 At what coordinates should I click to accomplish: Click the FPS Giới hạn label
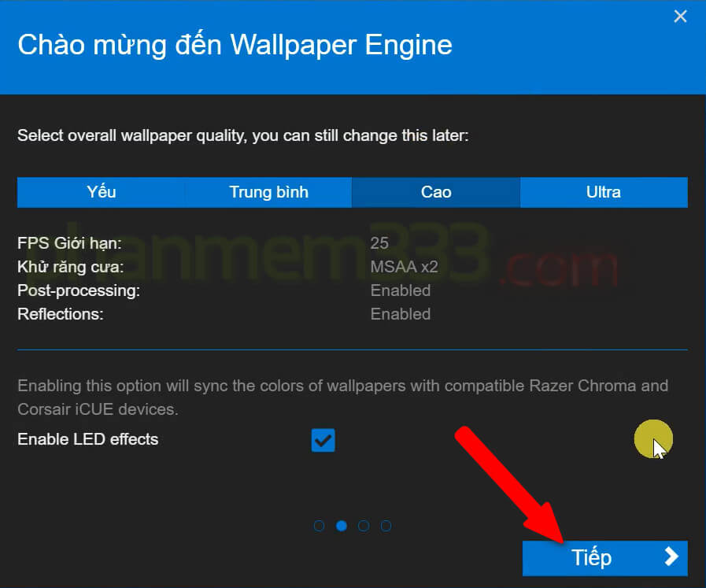(69, 243)
